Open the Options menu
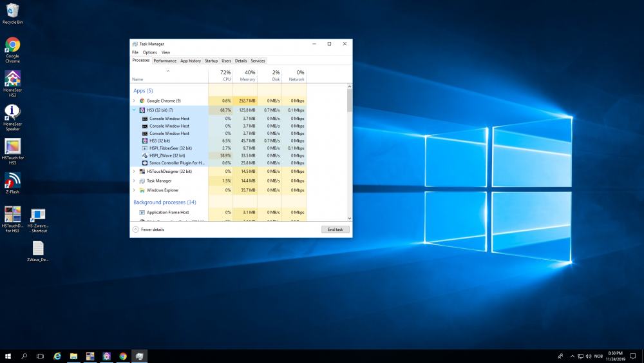 [x=150, y=52]
